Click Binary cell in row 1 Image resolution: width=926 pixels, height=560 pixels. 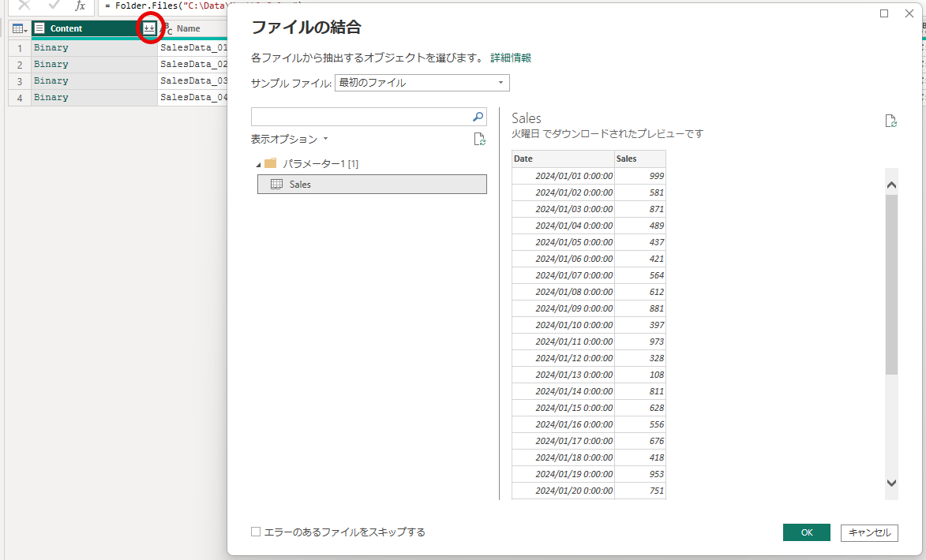point(95,48)
